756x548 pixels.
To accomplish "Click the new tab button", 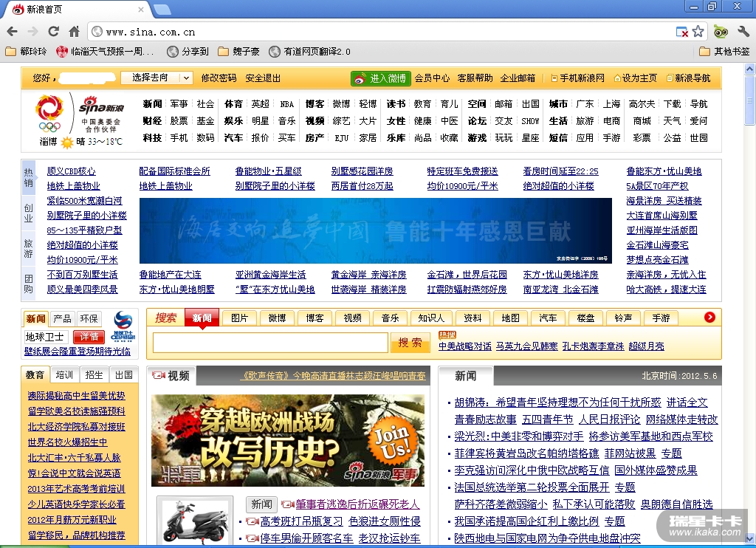I will click(162, 9).
